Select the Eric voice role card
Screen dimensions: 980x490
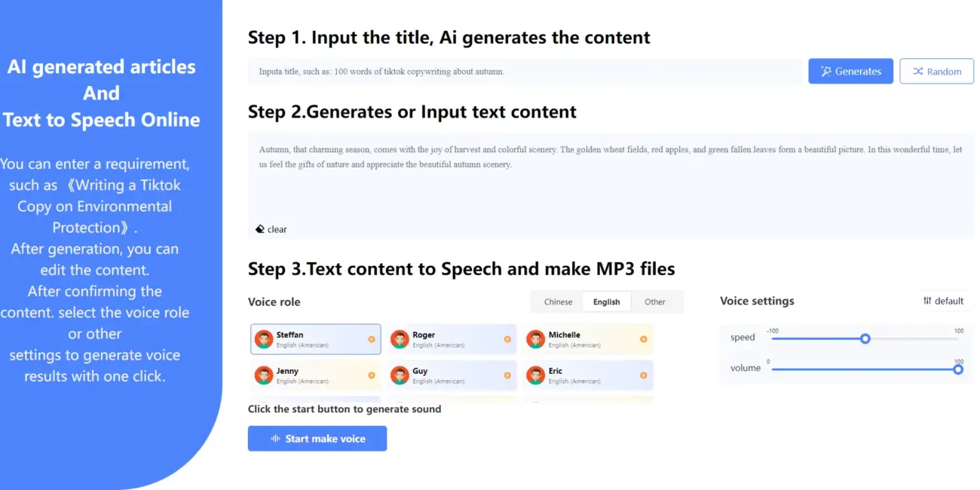[588, 375]
